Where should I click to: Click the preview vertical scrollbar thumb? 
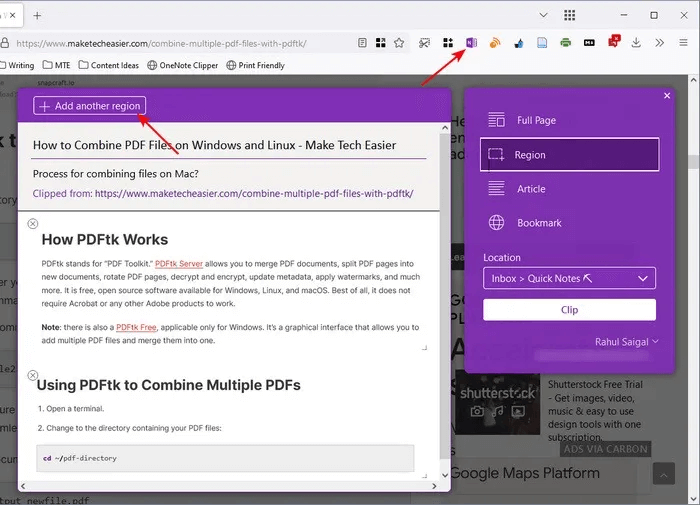[x=443, y=296]
